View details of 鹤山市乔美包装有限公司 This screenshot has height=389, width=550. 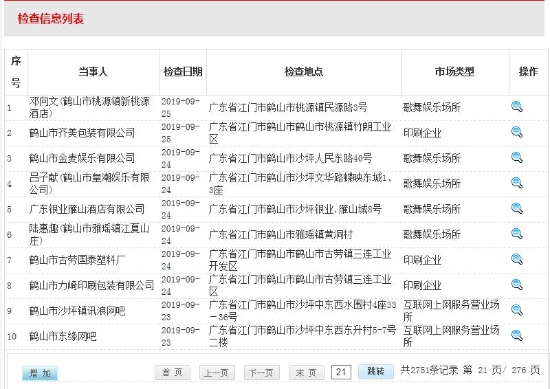(517, 132)
